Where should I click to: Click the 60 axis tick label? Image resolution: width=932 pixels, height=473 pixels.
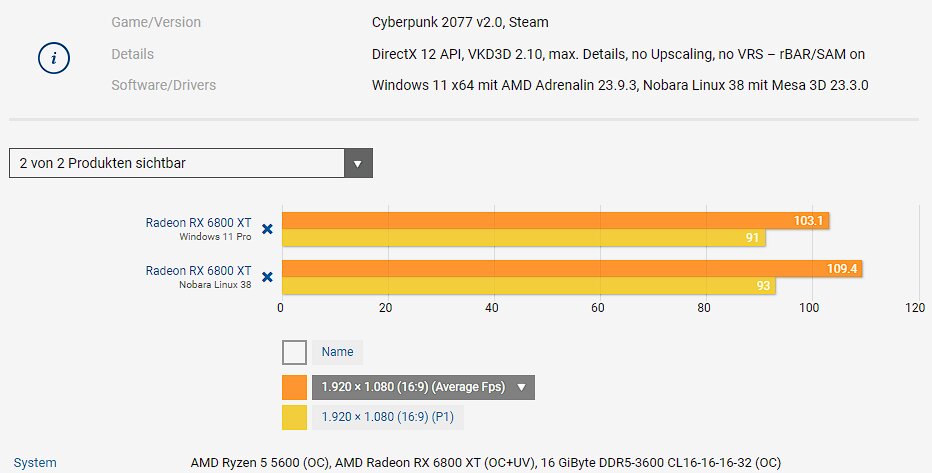pos(597,308)
